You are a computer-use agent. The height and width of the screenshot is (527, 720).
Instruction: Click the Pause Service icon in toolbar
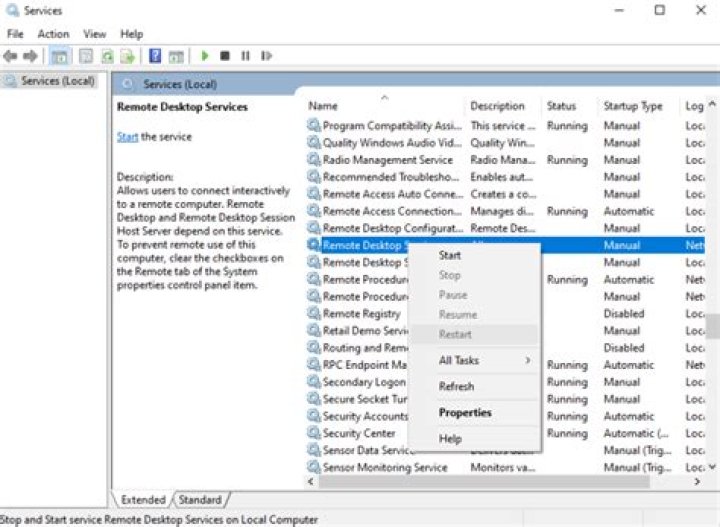pos(245,56)
